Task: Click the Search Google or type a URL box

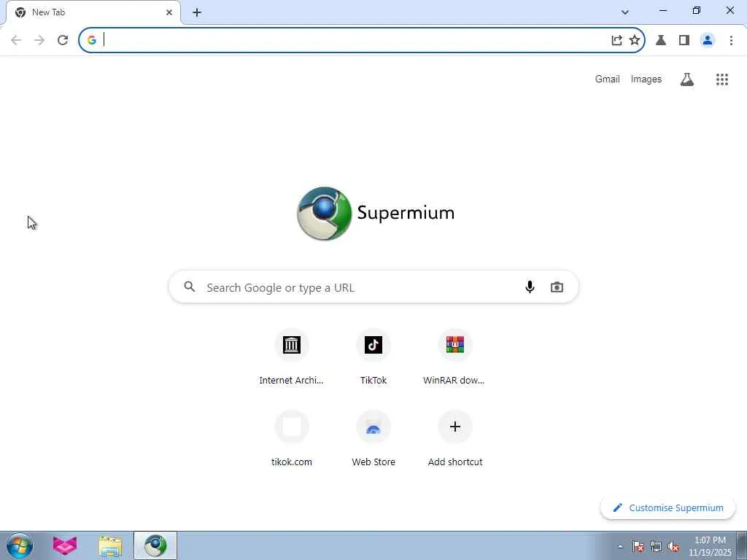Action: [x=374, y=287]
